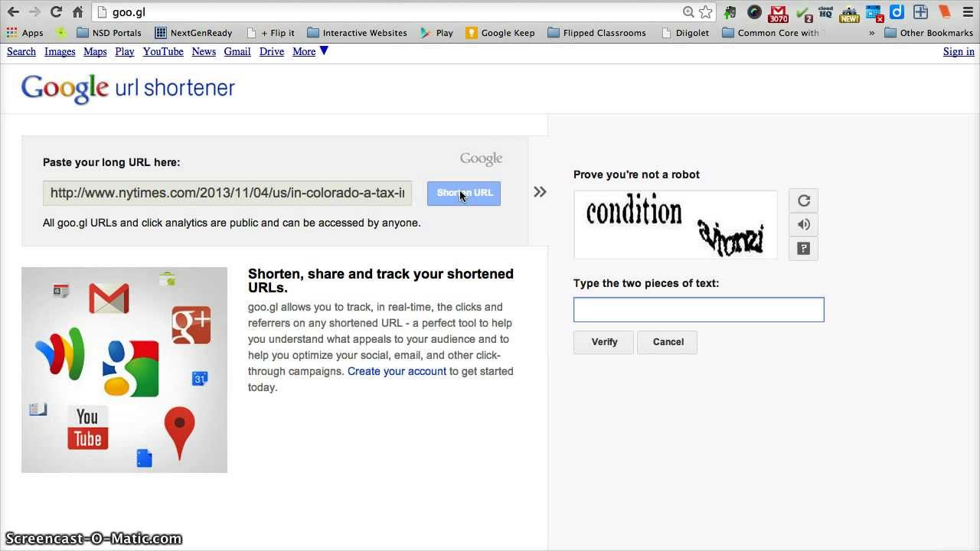Click the Shorten URL button
This screenshot has width=980, height=551.
(x=464, y=193)
